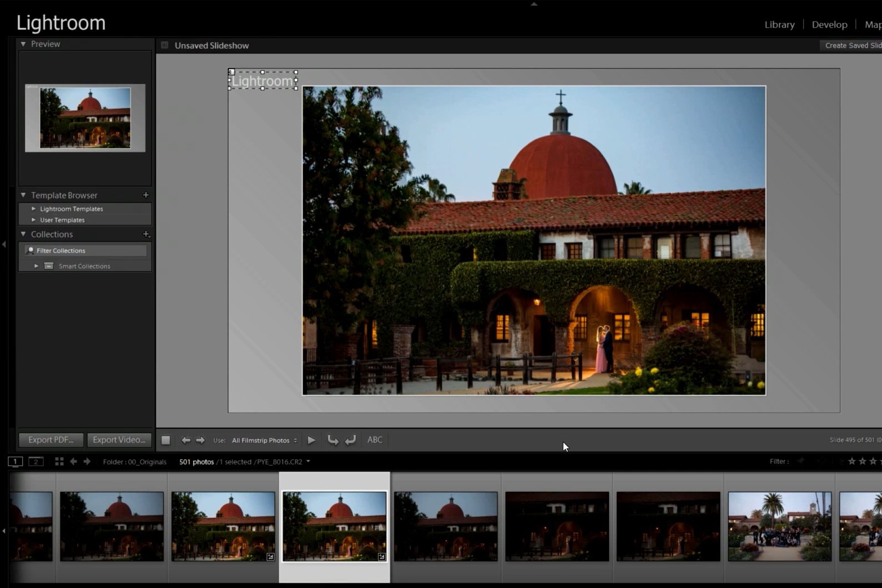Image resolution: width=882 pixels, height=588 pixels.
Task: Filter by the first rating star
Action: [852, 461]
